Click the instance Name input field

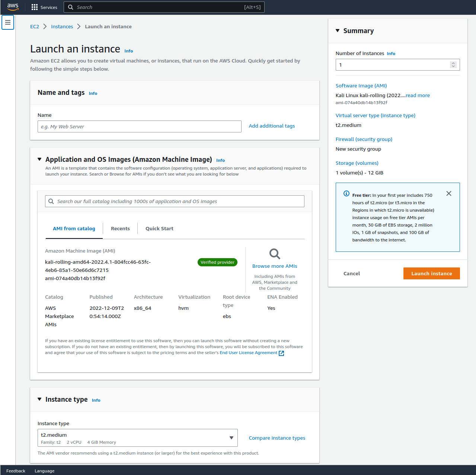pyautogui.click(x=139, y=126)
